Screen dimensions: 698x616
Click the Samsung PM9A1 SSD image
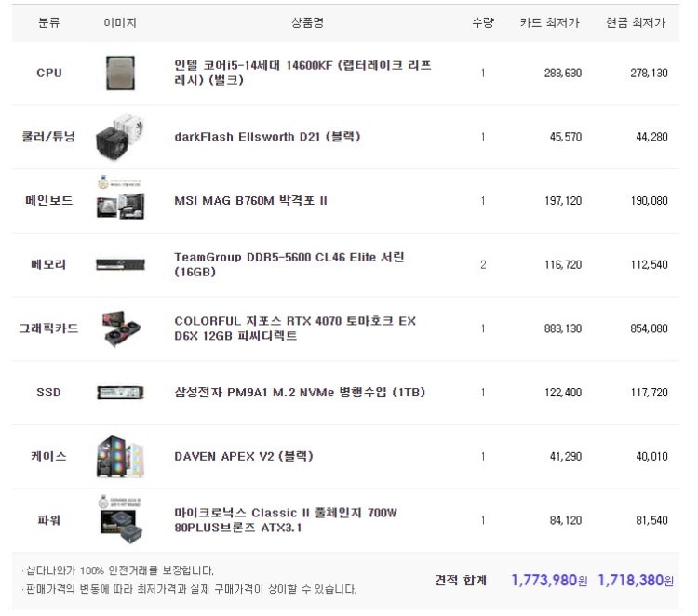[120, 393]
